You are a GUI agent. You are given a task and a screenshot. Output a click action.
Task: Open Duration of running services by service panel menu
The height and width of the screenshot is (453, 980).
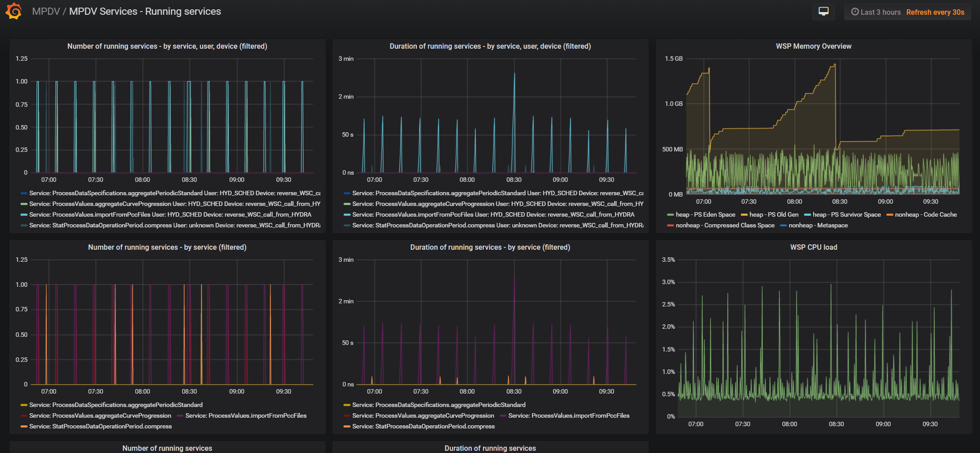[490, 247]
